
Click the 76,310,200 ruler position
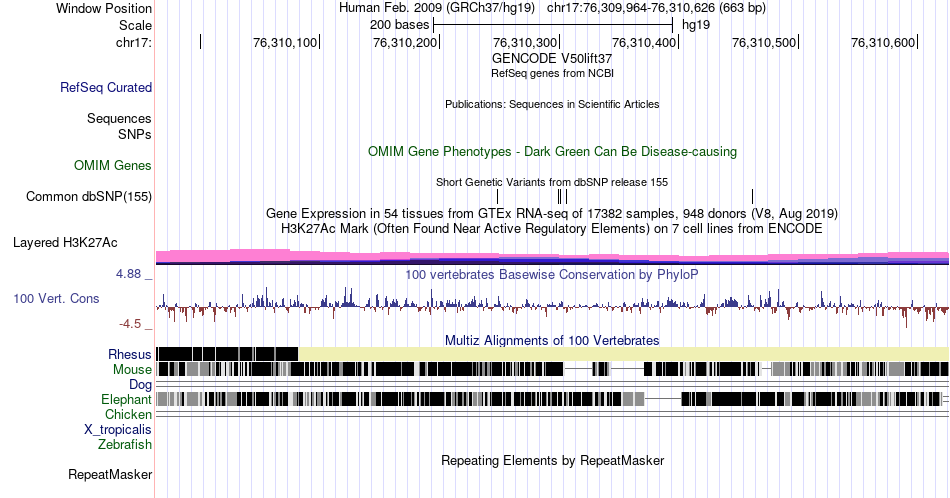click(x=405, y=42)
